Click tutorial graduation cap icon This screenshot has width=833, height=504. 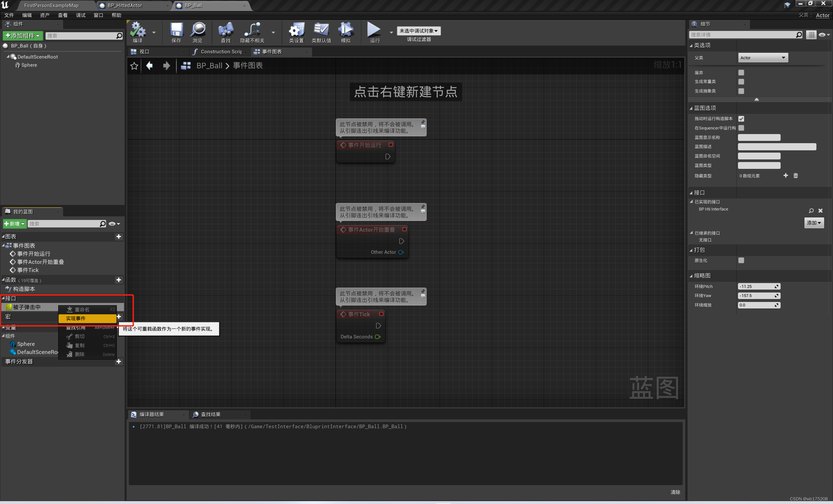(787, 5)
